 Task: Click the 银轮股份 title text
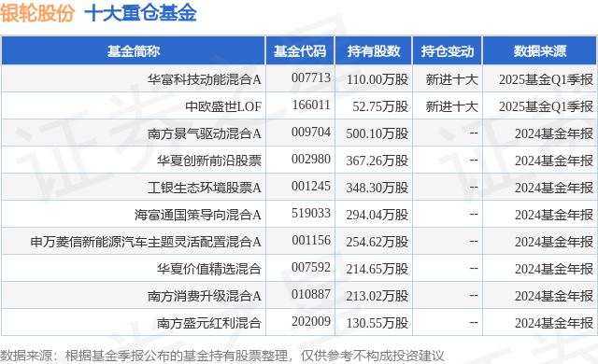[37, 13]
